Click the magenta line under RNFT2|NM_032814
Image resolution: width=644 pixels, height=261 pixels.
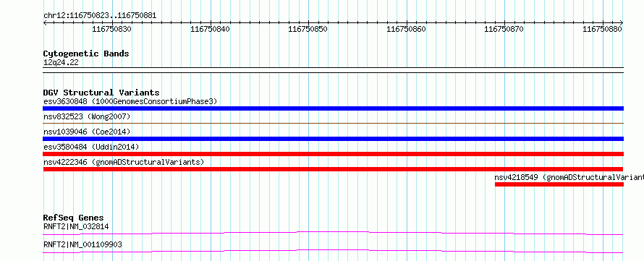(x=333, y=233)
